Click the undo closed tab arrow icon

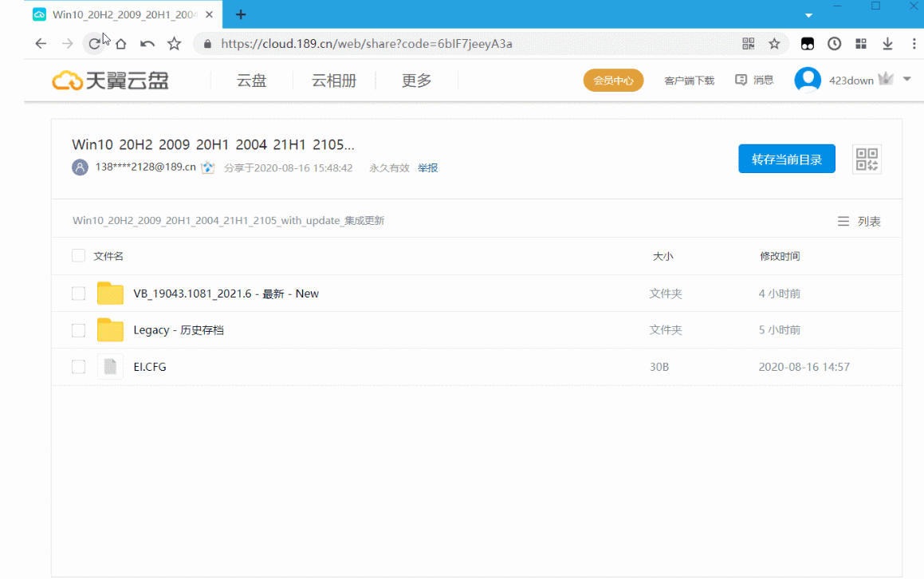pos(147,44)
